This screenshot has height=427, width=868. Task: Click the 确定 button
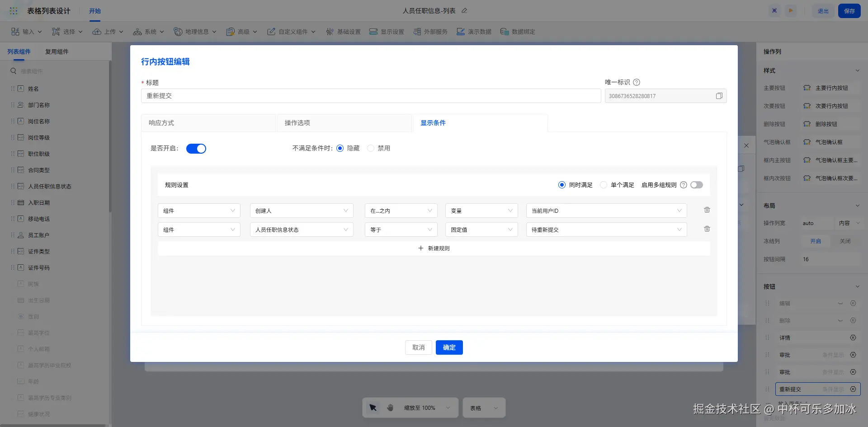[x=449, y=347]
